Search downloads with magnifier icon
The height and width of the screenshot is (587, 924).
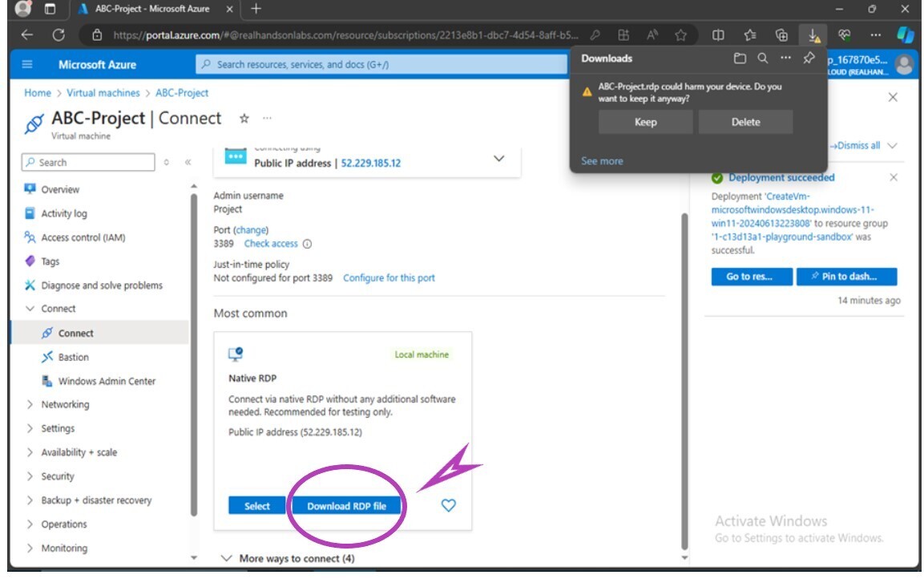[x=763, y=58]
